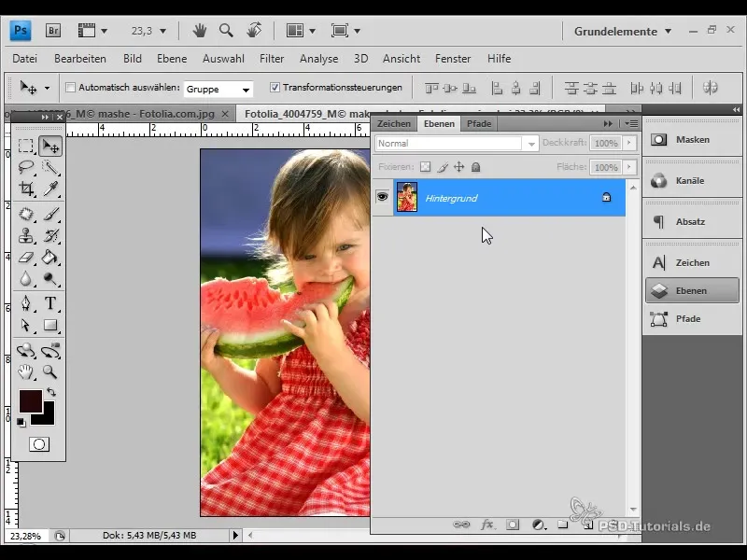Toggle lock image pixels

click(x=442, y=167)
